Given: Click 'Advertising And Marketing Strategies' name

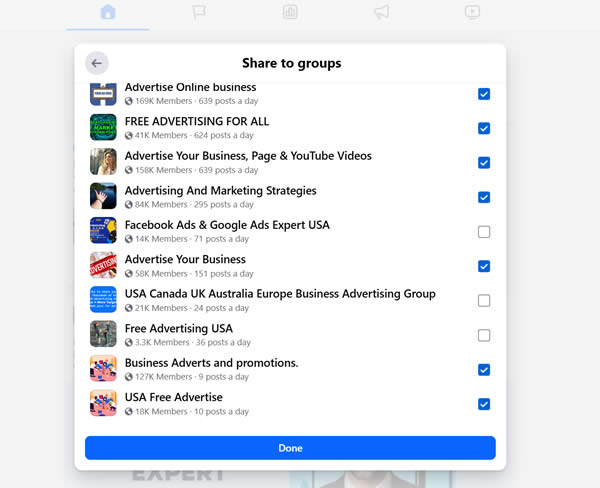Looking at the screenshot, I should (x=220, y=191).
